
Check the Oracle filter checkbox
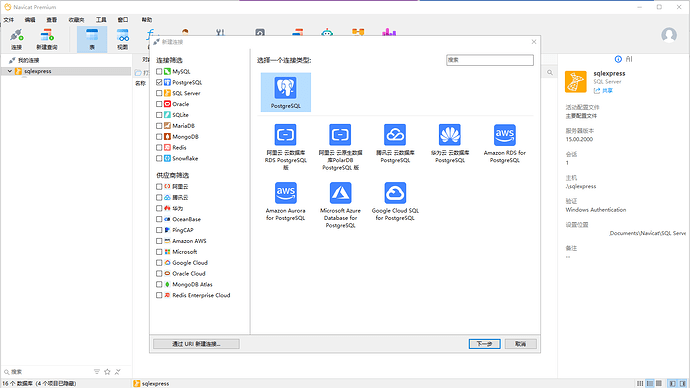click(x=159, y=104)
